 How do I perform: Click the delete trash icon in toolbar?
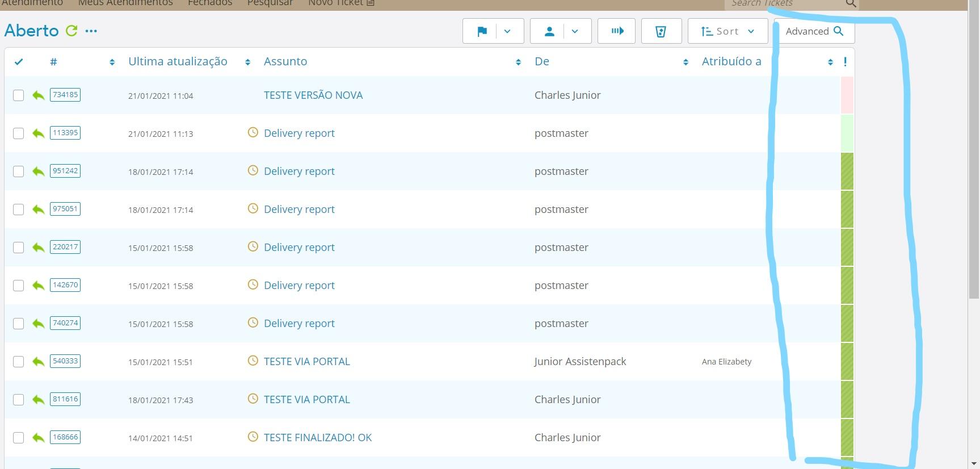pos(661,31)
